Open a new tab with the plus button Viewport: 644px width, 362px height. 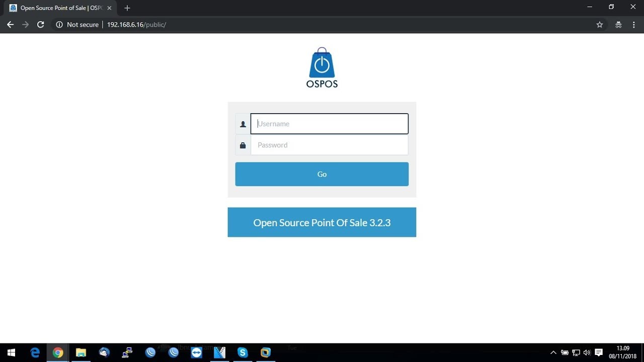point(127,8)
